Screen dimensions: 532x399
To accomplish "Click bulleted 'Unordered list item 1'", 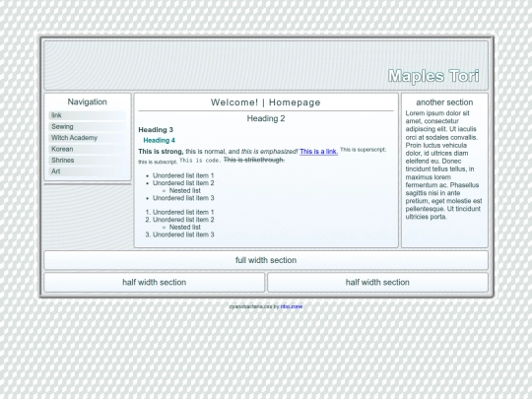I will pyautogui.click(x=183, y=175).
